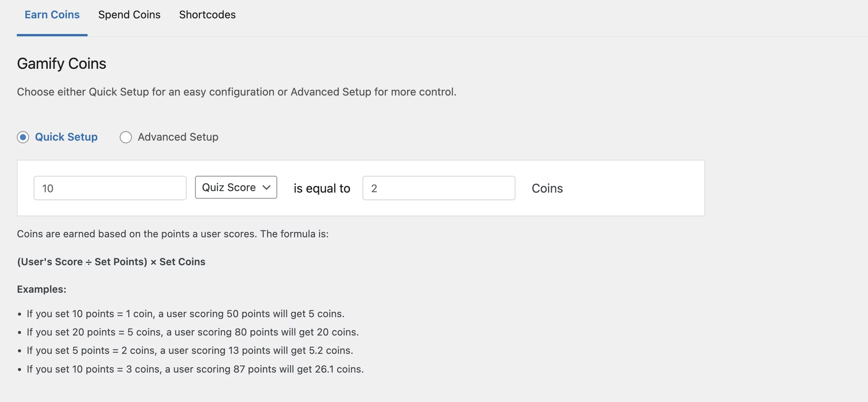Image resolution: width=868 pixels, height=402 pixels.
Task: Switch to the Spend Coins tab
Action: coord(129,15)
